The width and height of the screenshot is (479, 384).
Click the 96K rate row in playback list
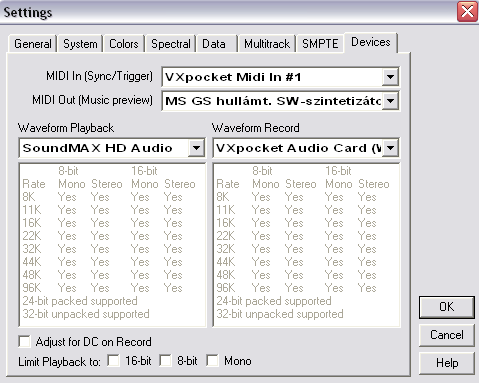click(102, 288)
